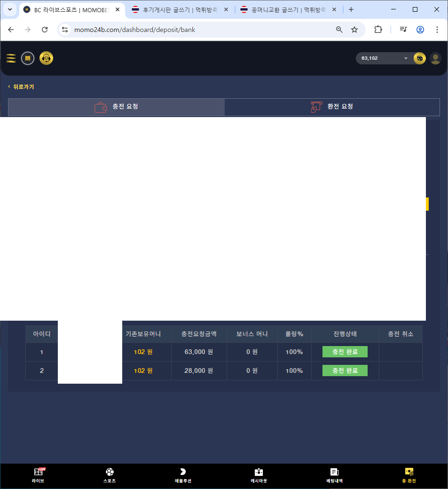Open Chrome's three-dot menu

point(437,30)
